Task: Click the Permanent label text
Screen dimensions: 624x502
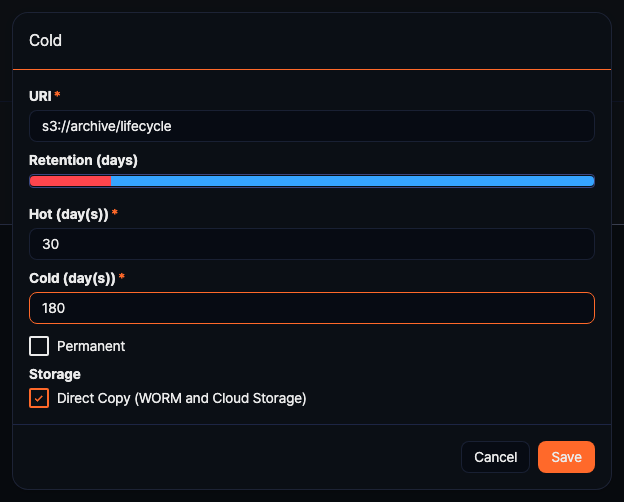Action: 91,346
